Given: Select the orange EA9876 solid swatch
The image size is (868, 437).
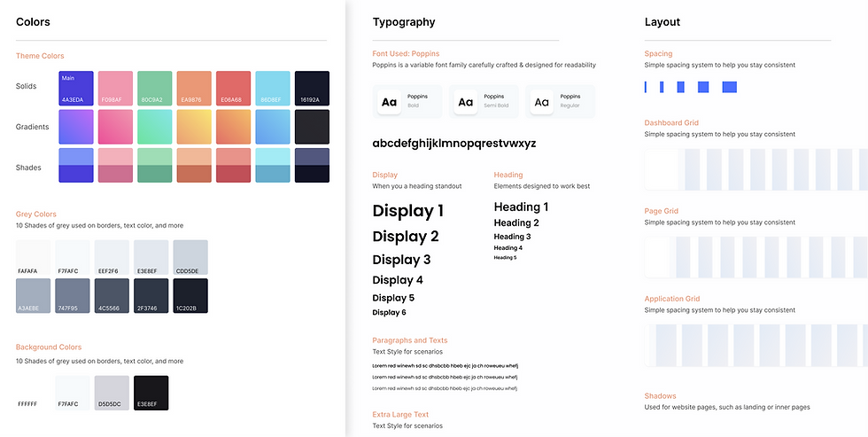Looking at the screenshot, I should pyautogui.click(x=194, y=88).
